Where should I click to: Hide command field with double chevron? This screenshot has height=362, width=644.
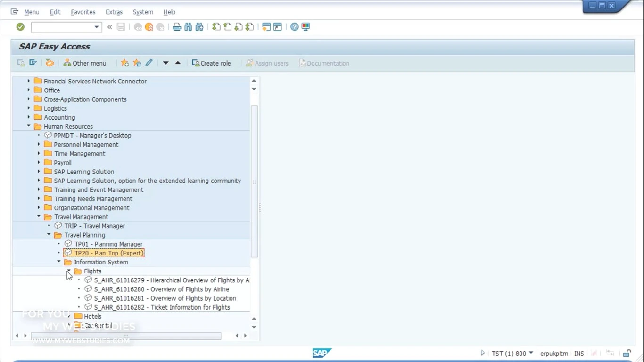109,27
